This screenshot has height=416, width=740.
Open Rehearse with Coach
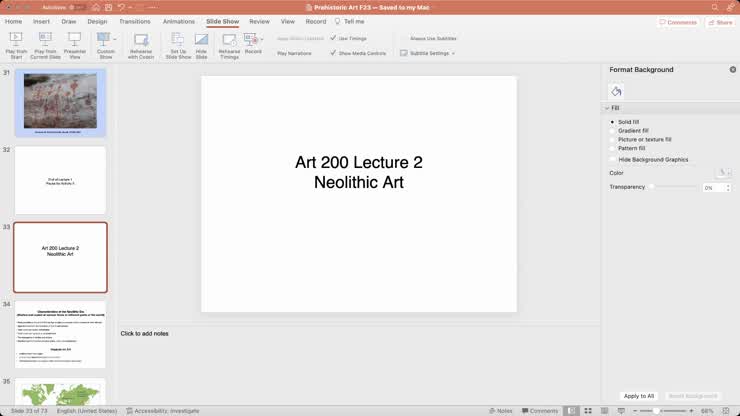(141, 46)
